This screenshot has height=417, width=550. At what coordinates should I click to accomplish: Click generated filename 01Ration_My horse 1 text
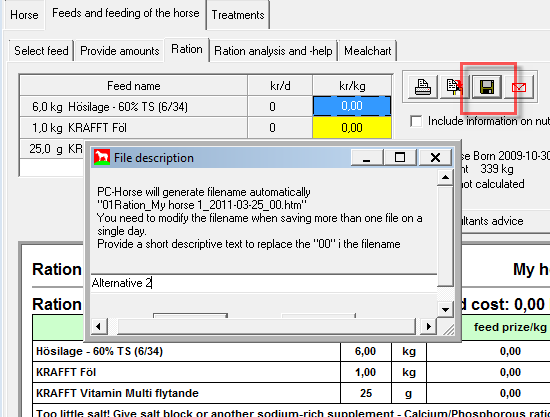(202, 205)
